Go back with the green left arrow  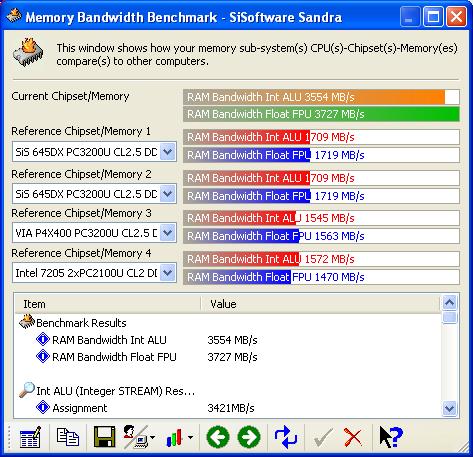(218, 437)
